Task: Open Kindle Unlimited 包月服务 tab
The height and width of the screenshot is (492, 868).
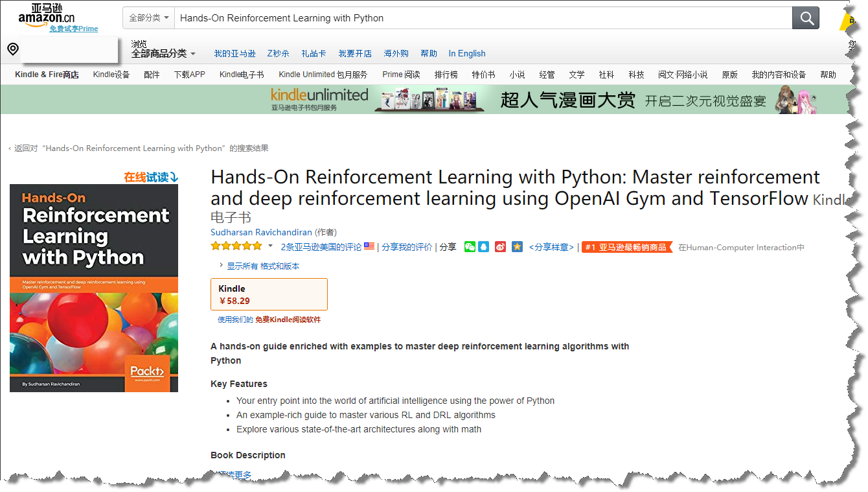Action: 323,75
